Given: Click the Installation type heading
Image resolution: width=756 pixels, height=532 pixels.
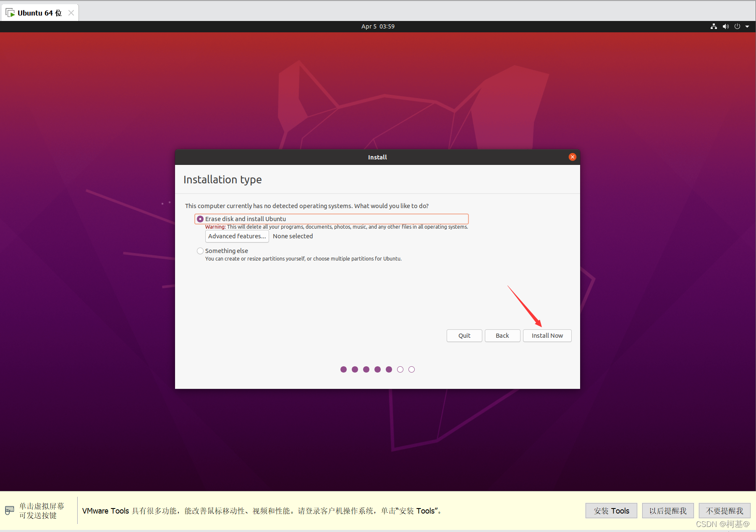Looking at the screenshot, I should (x=222, y=180).
